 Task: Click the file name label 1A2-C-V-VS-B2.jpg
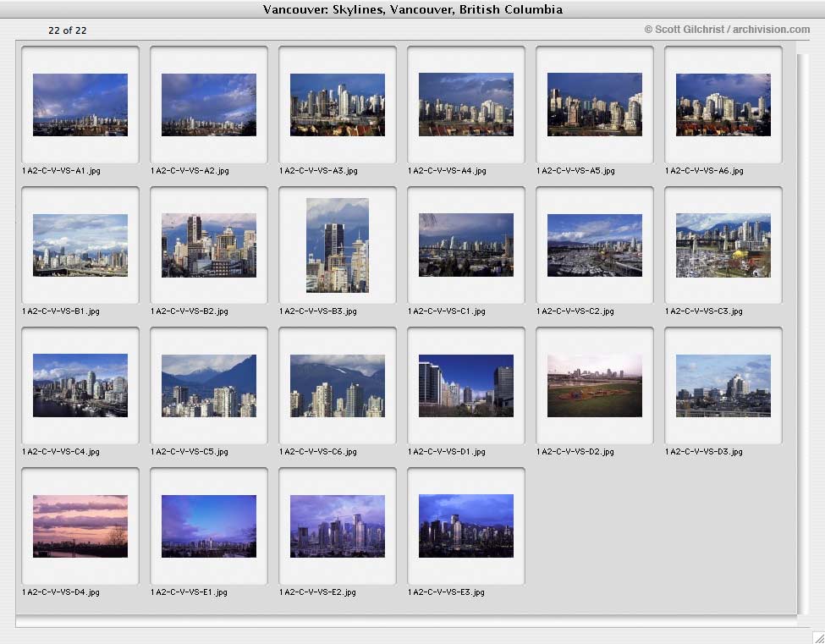pyautogui.click(x=190, y=311)
